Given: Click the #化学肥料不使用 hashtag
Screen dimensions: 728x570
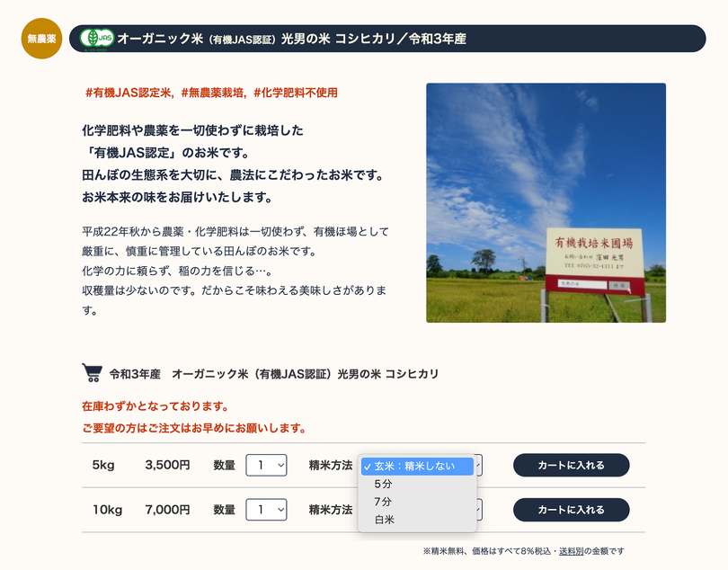Looking at the screenshot, I should click(x=296, y=93).
